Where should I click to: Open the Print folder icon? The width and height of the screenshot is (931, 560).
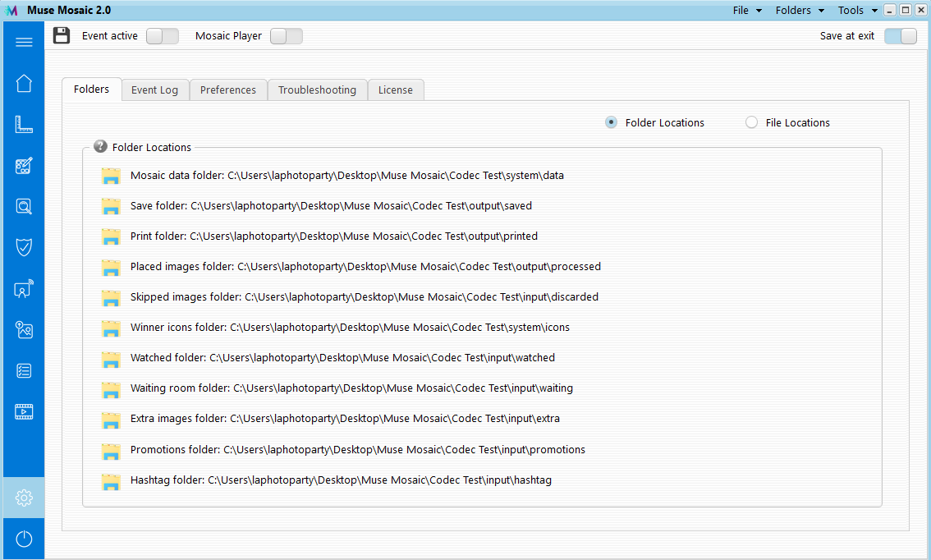tap(111, 236)
